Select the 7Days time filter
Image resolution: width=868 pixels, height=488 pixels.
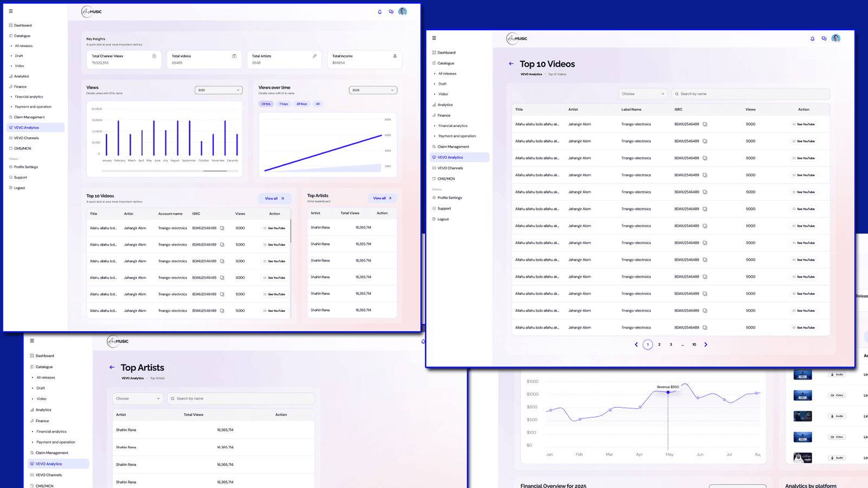(x=283, y=103)
